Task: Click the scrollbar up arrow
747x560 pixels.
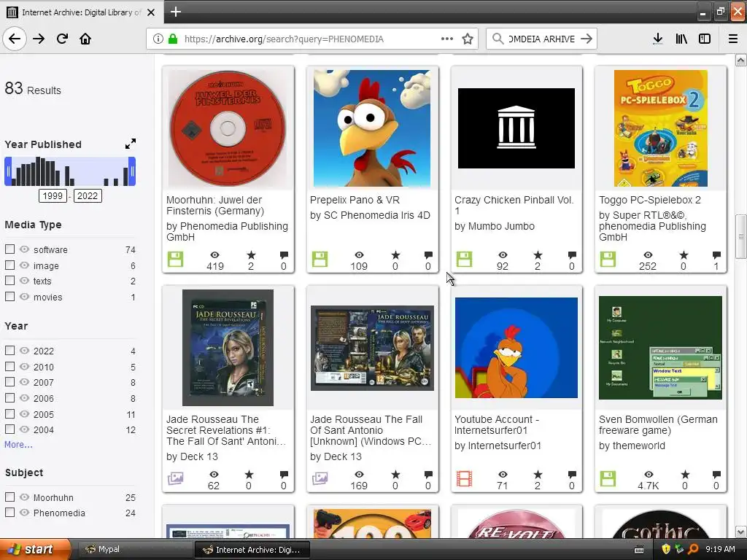Action: (741, 61)
